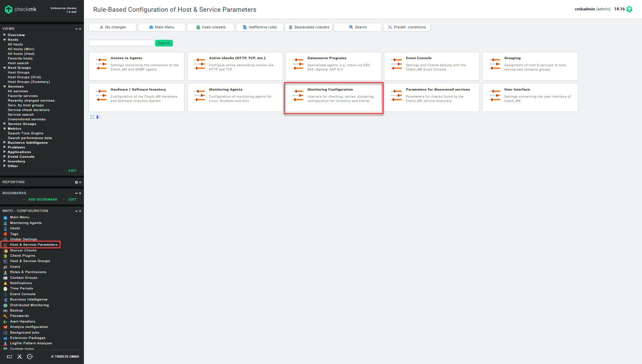Click the add snapin icon in sidebar footer
The image size is (642, 364).
coord(9,357)
